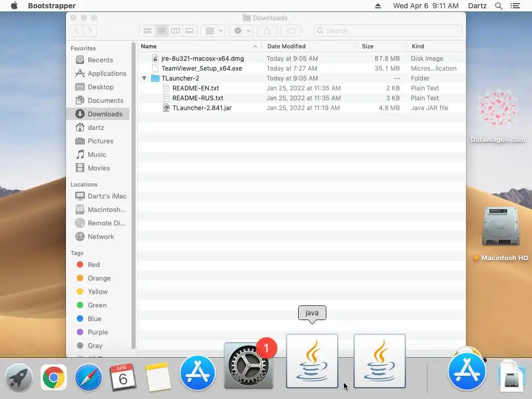Click the eject icon in menu bar
The image size is (532, 399).
point(378,6)
